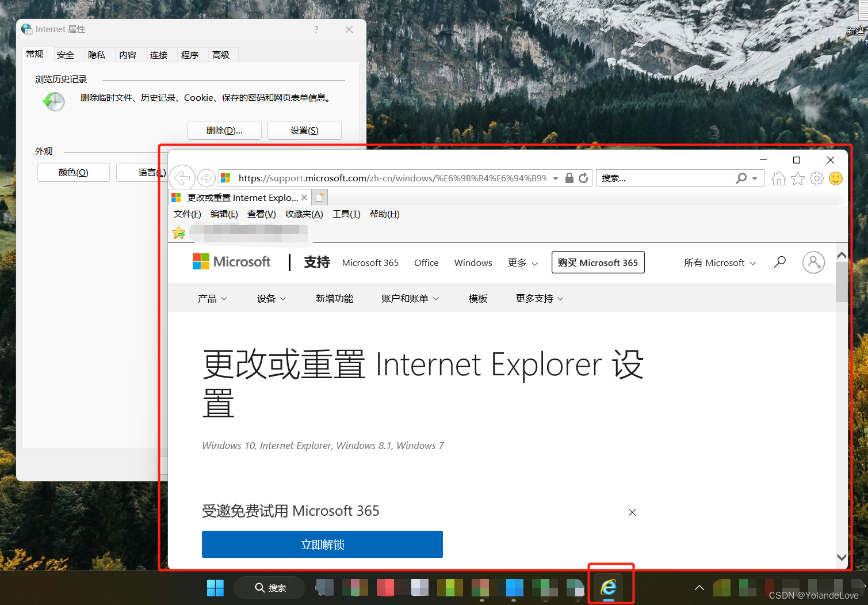Dismiss the Microsoft 365 trial banner with X
The image size is (868, 605).
(632, 512)
